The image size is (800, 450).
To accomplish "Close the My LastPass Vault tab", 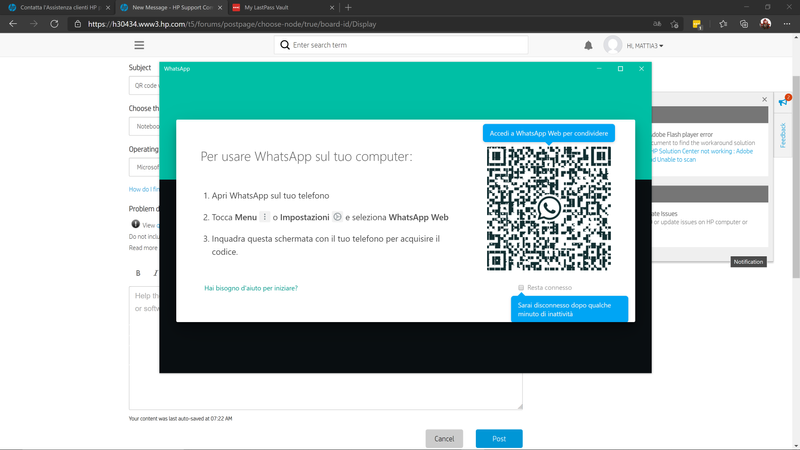I will pos(332,8).
